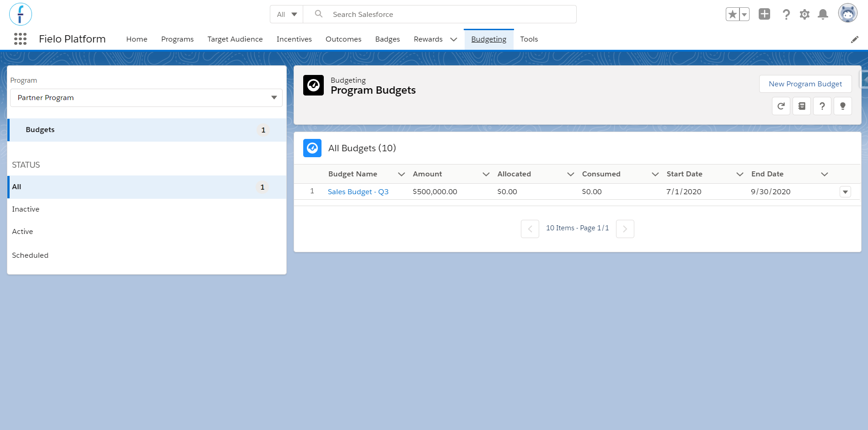Filter budgets by Active status
This screenshot has height=430, width=868.
tap(22, 232)
